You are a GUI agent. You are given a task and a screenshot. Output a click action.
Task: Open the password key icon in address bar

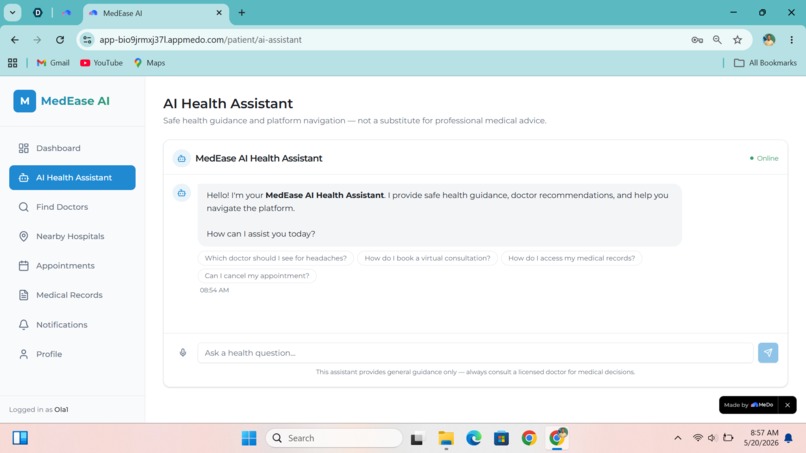tap(697, 40)
